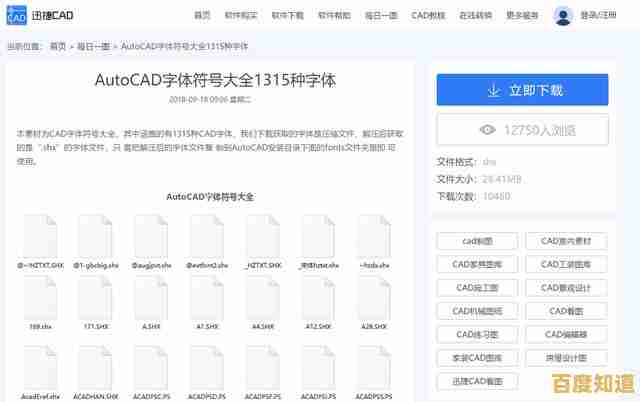Click the 171.SHX file icon
The width and height of the screenshot is (640, 402).
tap(96, 296)
